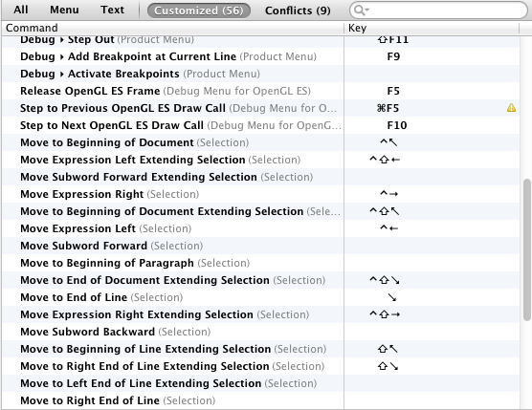The height and width of the screenshot is (410, 532).
Task: Click empty key cell for Move Subword Forward
Action: [432, 246]
